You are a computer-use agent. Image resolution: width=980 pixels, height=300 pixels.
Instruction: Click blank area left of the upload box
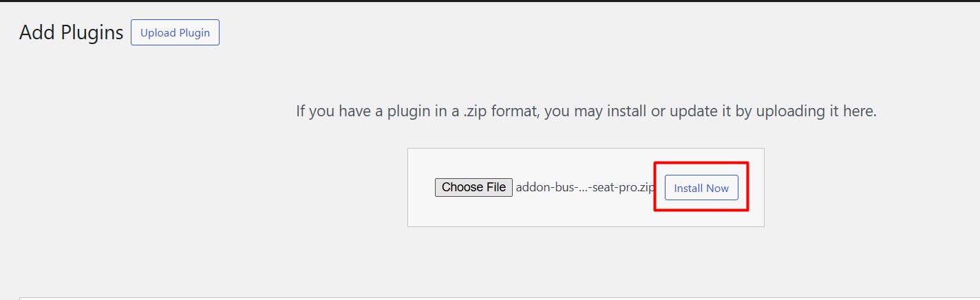(206, 187)
